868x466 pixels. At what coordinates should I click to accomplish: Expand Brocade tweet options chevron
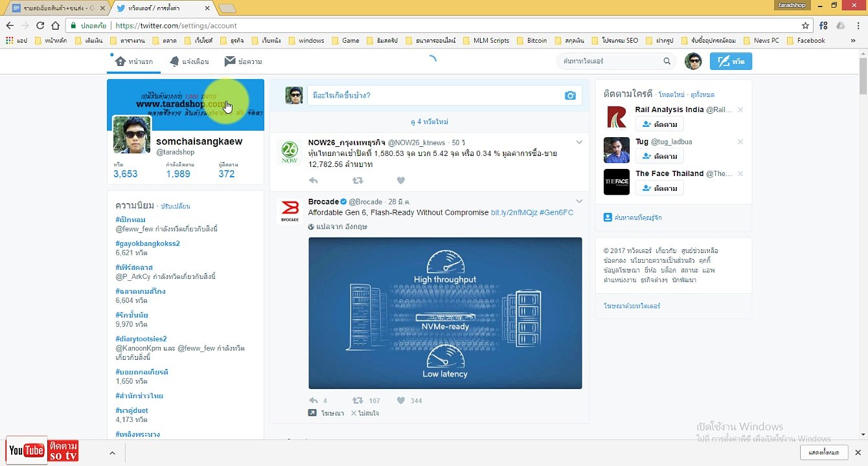pos(579,201)
